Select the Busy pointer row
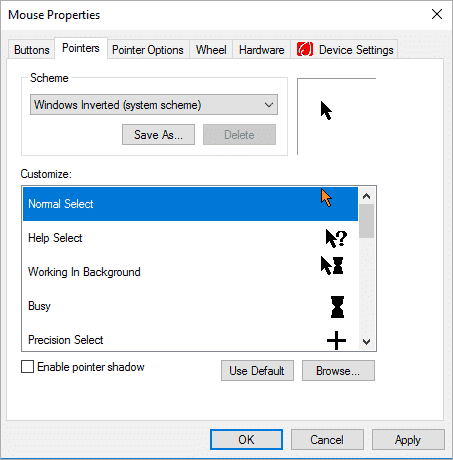The height and width of the screenshot is (460, 453). pos(190,306)
